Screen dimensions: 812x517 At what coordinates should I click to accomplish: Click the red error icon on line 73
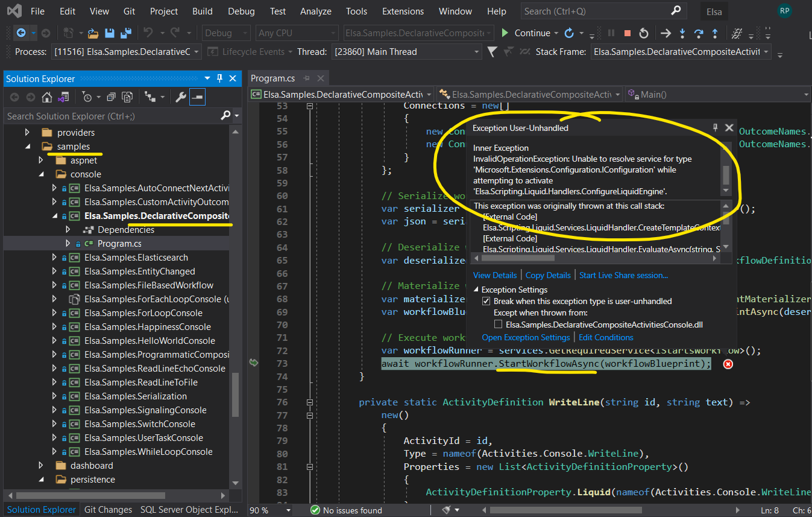point(728,364)
